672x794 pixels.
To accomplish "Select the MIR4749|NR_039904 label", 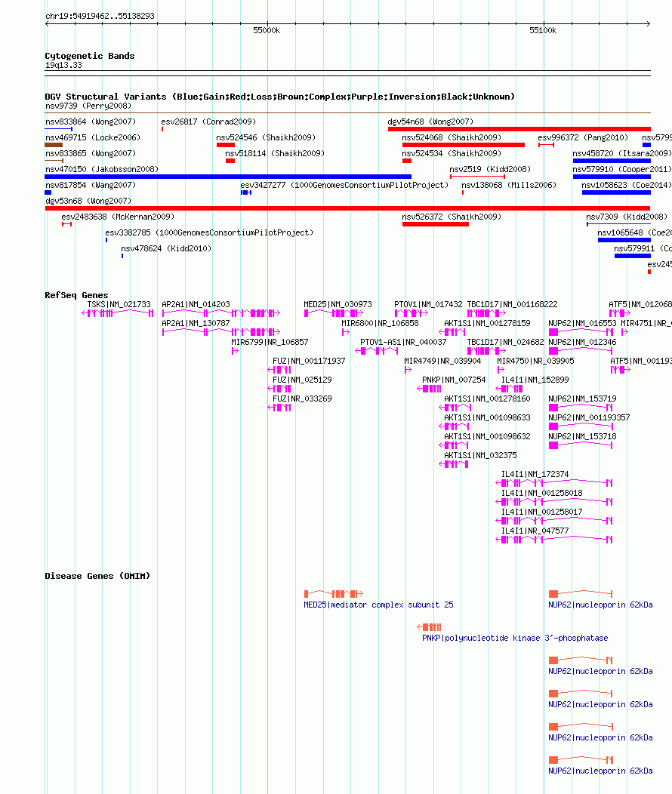I will 442,361.
